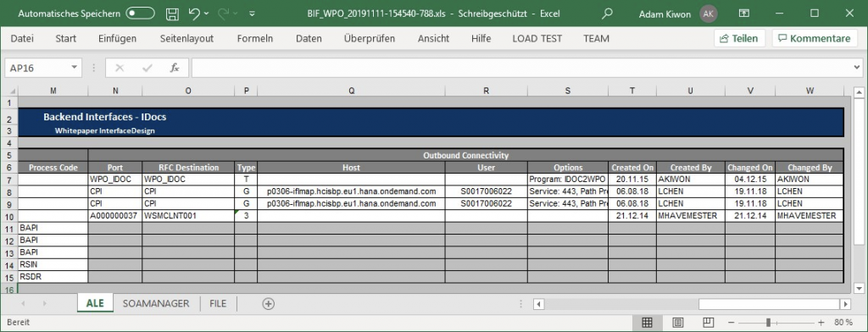
Task: Click the Outbound Connectivity header cell
Action: pos(465,155)
